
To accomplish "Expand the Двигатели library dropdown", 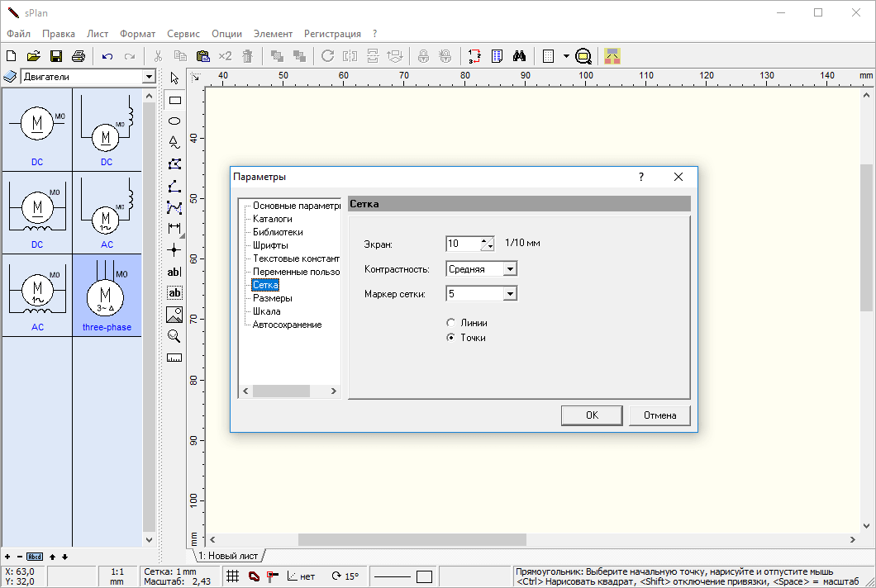I will coord(149,77).
